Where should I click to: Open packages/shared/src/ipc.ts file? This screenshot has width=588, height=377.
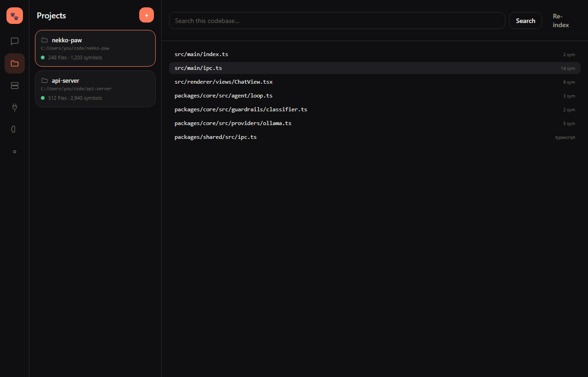tap(375, 137)
